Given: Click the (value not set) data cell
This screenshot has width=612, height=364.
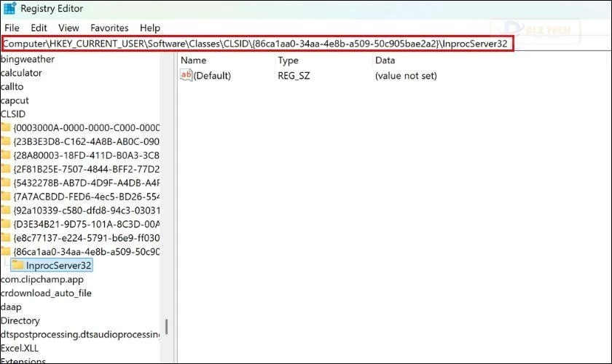Looking at the screenshot, I should [406, 76].
